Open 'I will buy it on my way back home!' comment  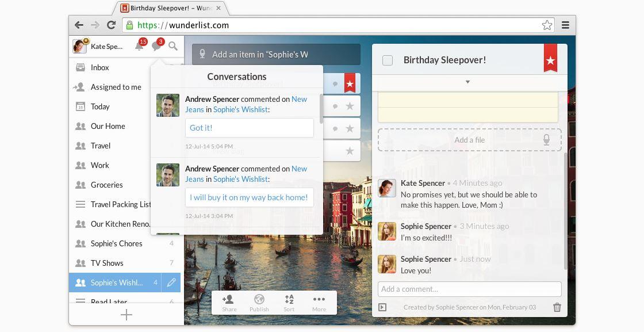pyautogui.click(x=250, y=197)
